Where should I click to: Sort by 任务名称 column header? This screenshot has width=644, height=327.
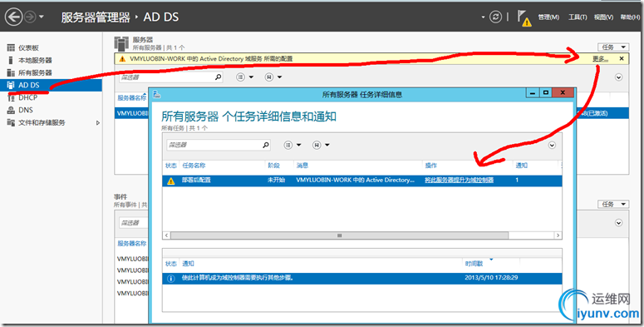[194, 166]
